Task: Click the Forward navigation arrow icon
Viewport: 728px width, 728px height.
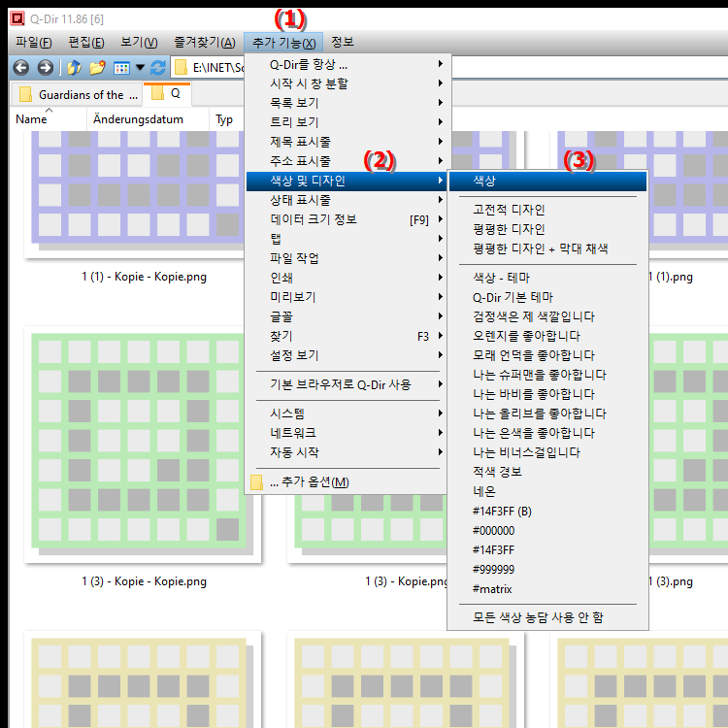Action: [45, 68]
